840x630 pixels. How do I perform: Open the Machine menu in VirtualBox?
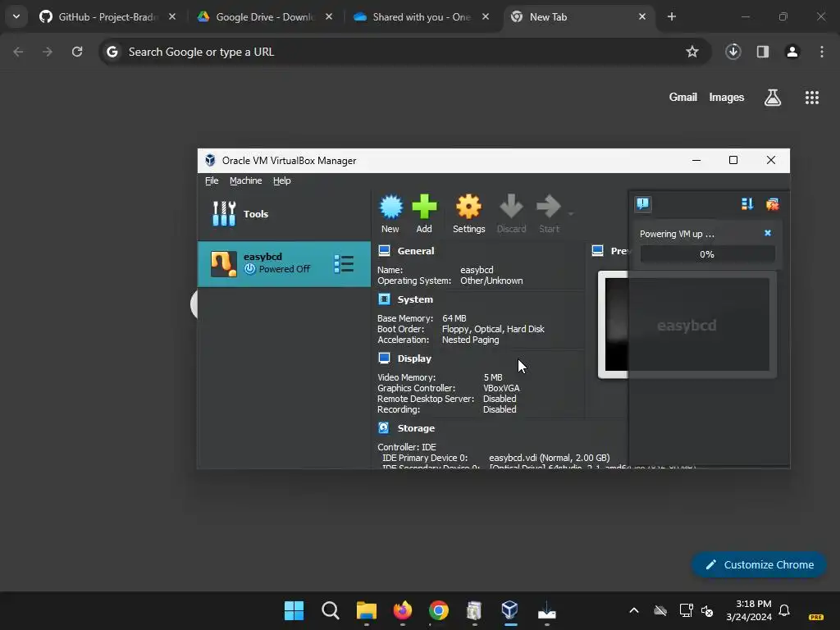(x=246, y=180)
